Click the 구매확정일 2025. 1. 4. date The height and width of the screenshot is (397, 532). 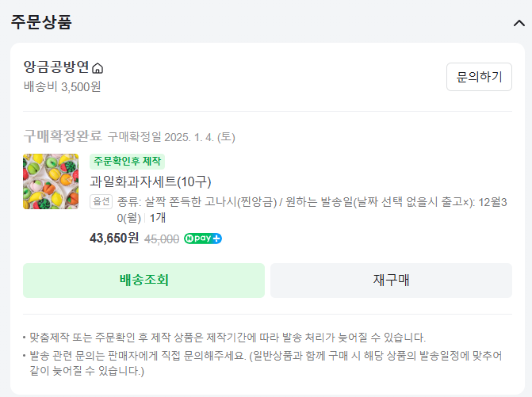click(171, 137)
